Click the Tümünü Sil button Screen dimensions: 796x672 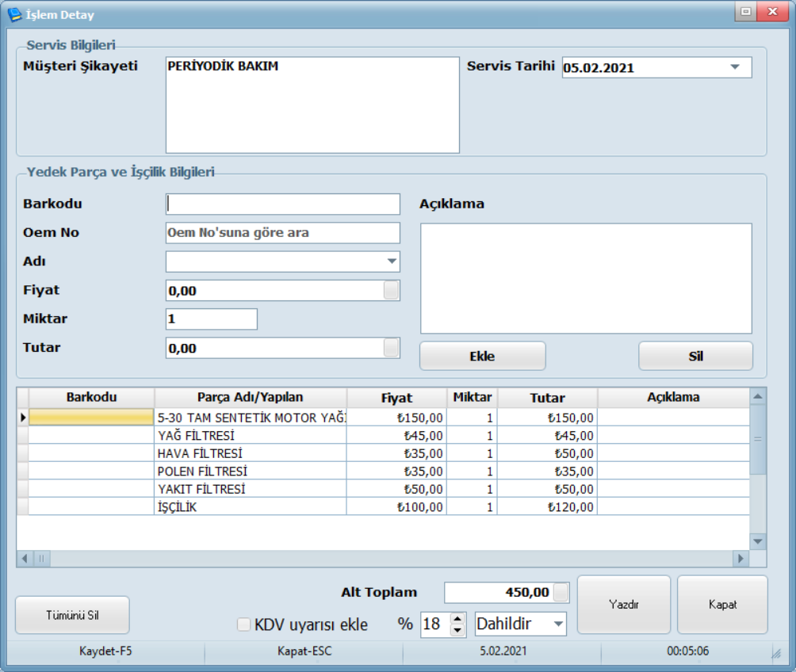point(72,615)
